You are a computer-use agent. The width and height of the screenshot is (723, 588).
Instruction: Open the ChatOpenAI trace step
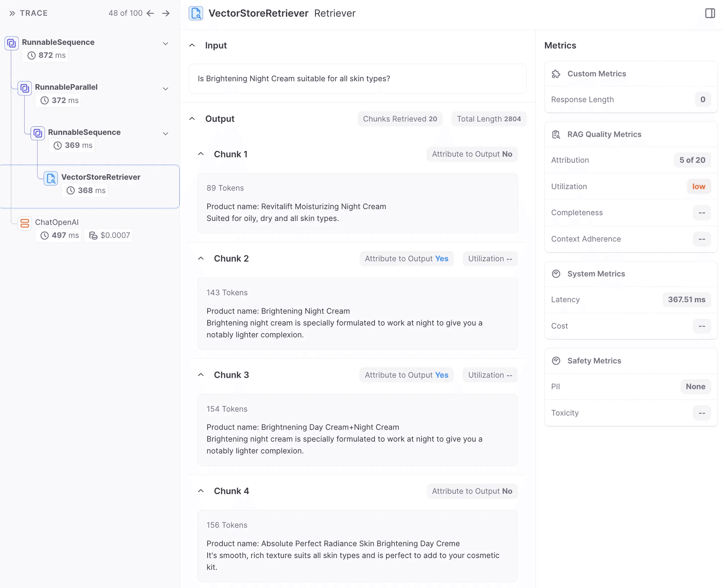pos(57,222)
